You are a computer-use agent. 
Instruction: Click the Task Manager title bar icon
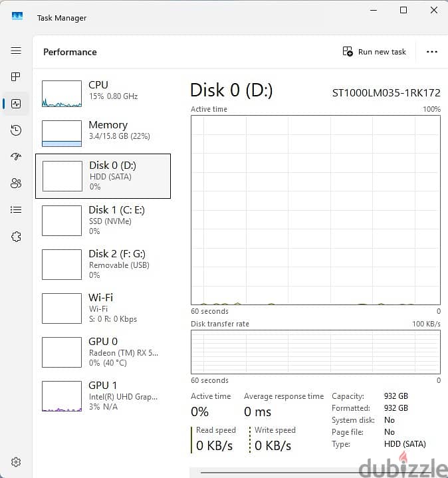tap(17, 16)
